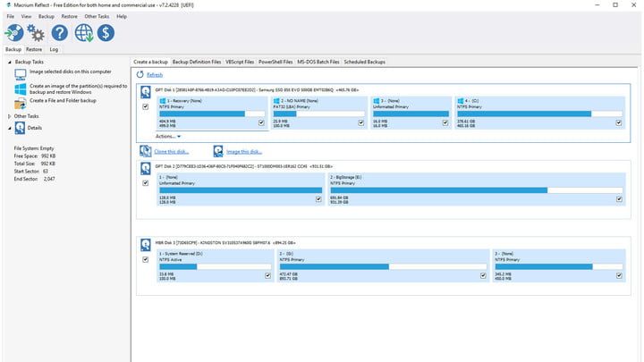Collapse the Backup Tasks section
644x362 pixels.
click(10, 62)
